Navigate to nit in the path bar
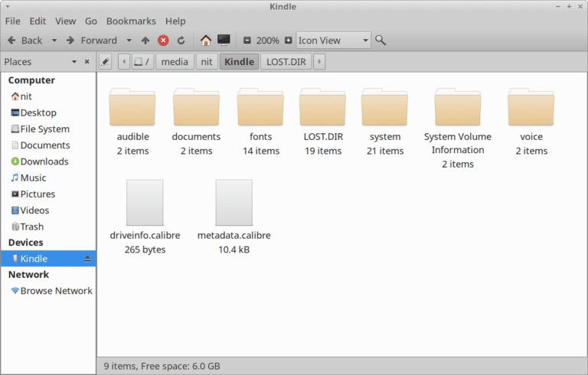Viewport: 588px width, 375px height. pos(207,62)
